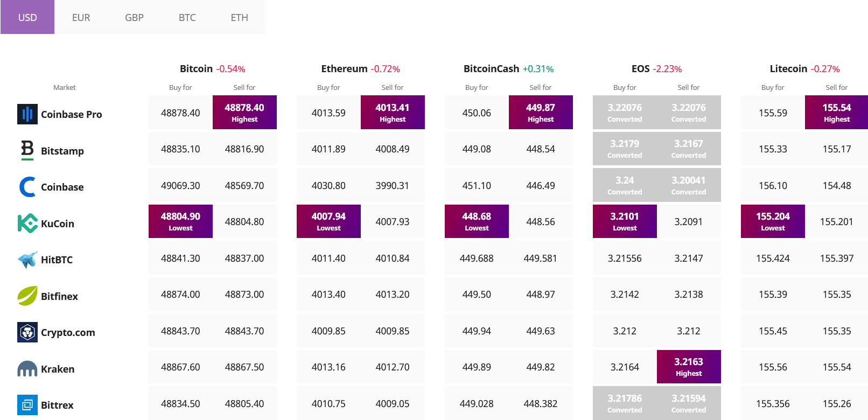Click Coinbase converted EOS buy 3.24

(625, 185)
